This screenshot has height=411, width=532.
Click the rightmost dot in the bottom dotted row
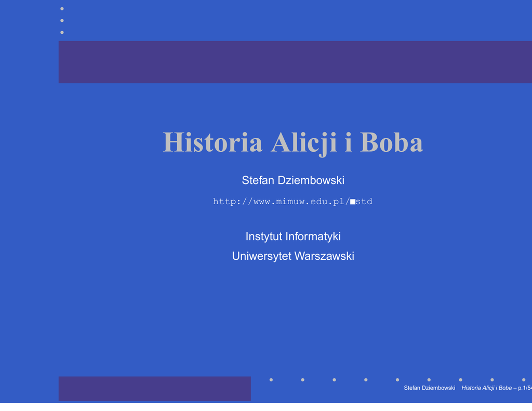(x=524, y=380)
